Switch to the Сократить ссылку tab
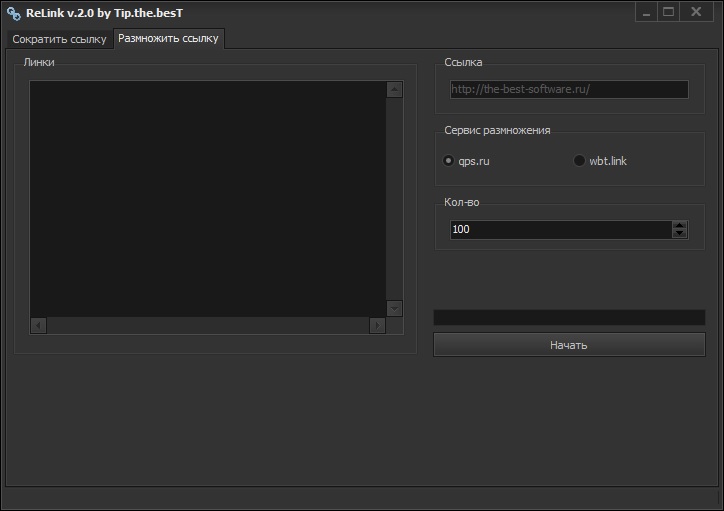The height and width of the screenshot is (511, 724). click(x=59, y=39)
